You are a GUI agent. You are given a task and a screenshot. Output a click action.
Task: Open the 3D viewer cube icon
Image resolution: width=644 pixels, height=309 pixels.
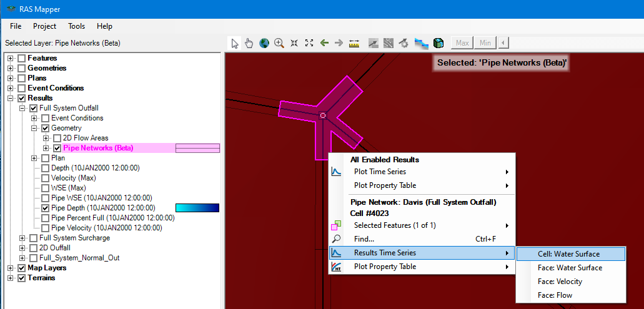438,43
